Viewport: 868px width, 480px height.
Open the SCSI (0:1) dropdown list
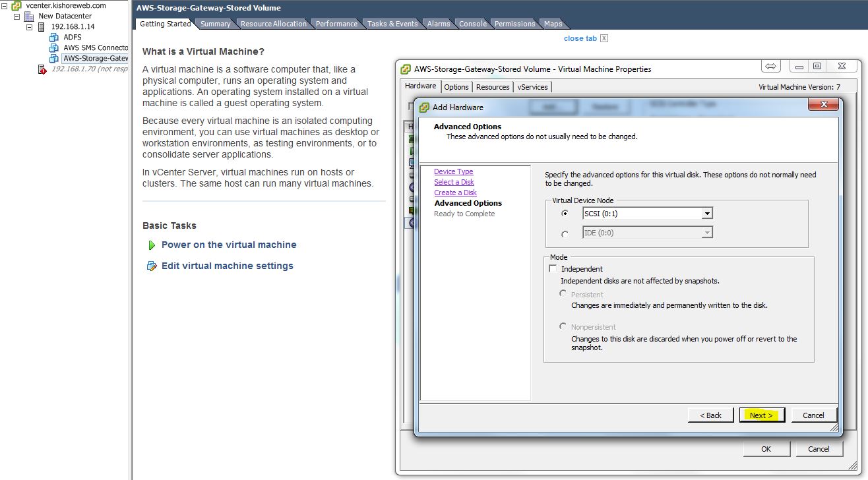706,214
